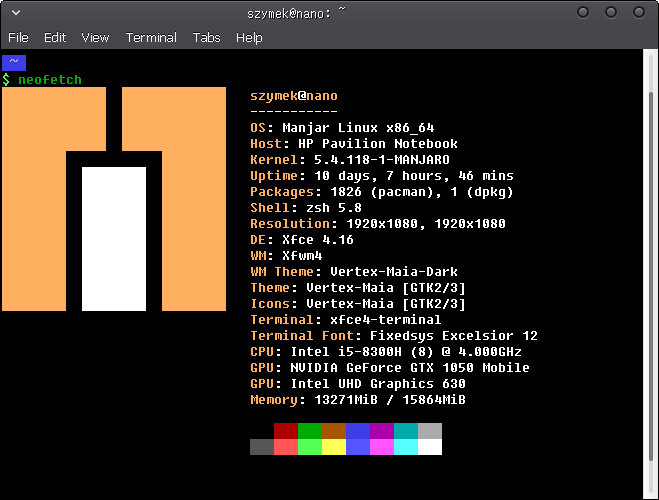Image resolution: width=659 pixels, height=500 pixels.
Task: Expand the Tabs menu
Action: (207, 38)
